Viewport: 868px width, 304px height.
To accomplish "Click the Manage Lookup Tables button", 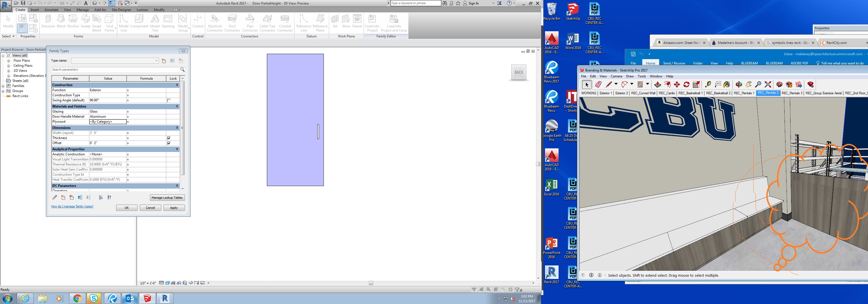I will (167, 198).
